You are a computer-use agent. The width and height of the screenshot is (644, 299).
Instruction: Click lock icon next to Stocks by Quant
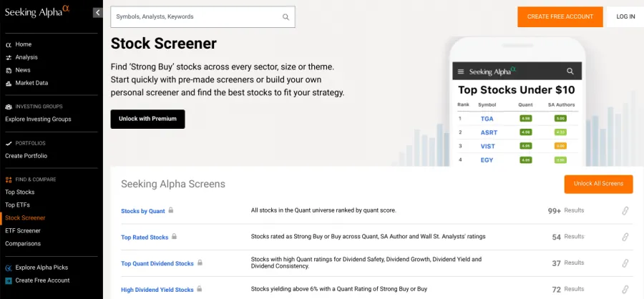[x=171, y=210]
